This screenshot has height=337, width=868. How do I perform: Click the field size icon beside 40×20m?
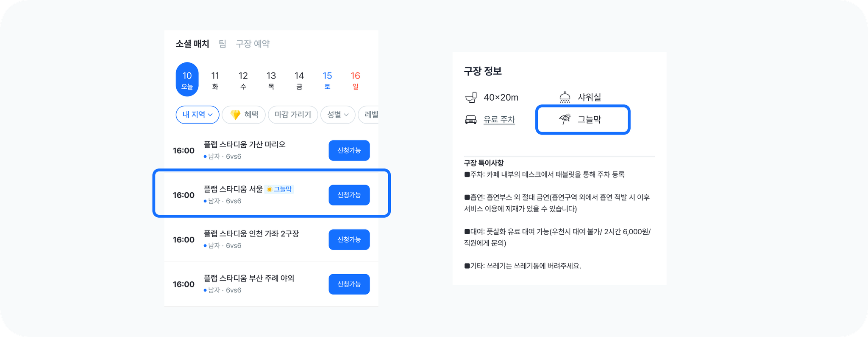pos(471,97)
